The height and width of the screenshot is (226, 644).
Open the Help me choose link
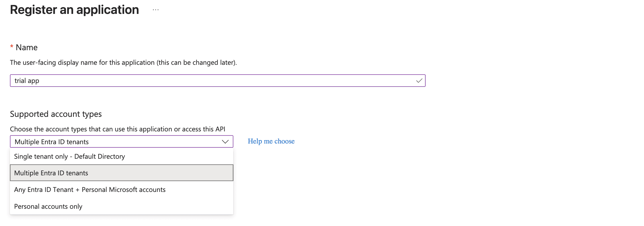(x=271, y=141)
